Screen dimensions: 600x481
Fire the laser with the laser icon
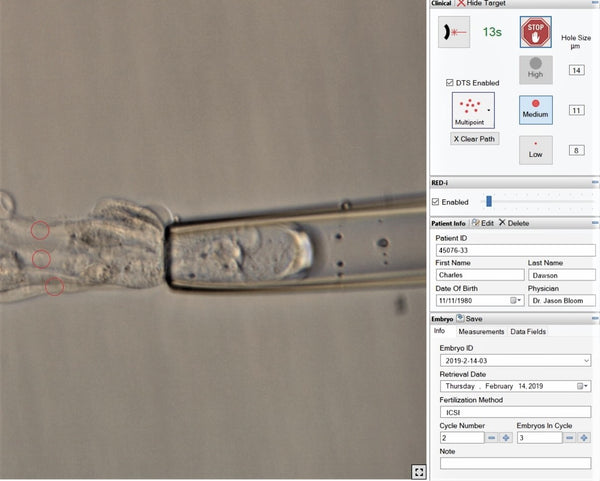tap(456, 32)
